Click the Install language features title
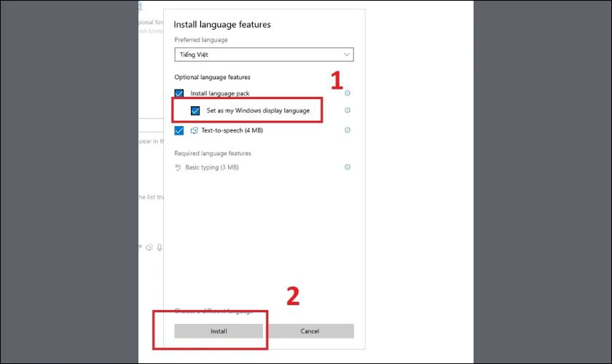 click(x=222, y=25)
